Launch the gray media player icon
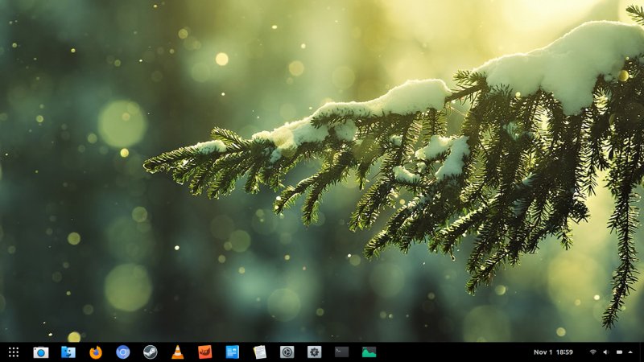Screen dimensions: 644x362 pyautogui.click(x=287, y=352)
